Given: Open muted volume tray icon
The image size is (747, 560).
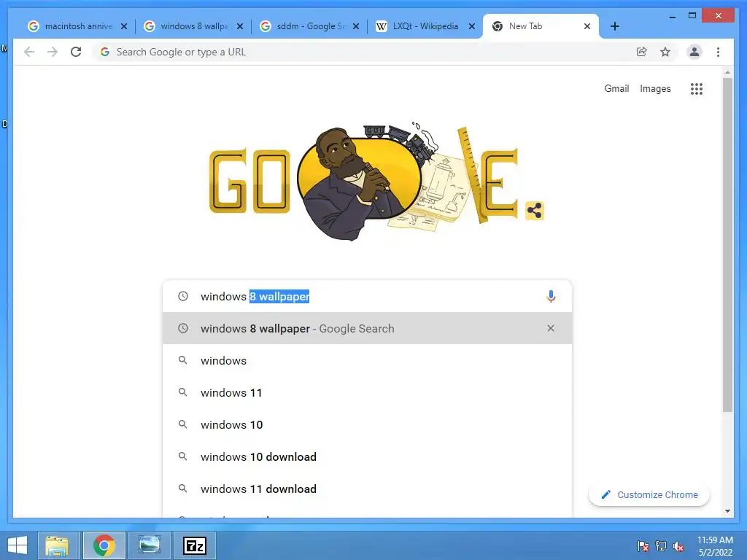Looking at the screenshot, I should point(678,545).
